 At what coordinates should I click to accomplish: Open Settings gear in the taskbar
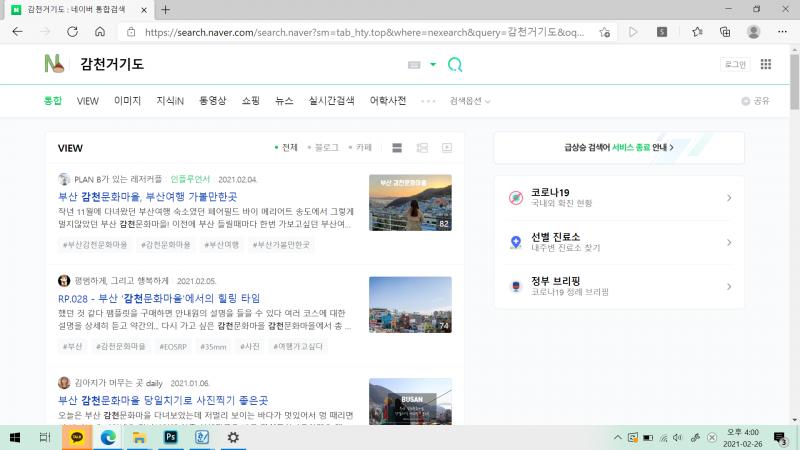click(x=233, y=437)
